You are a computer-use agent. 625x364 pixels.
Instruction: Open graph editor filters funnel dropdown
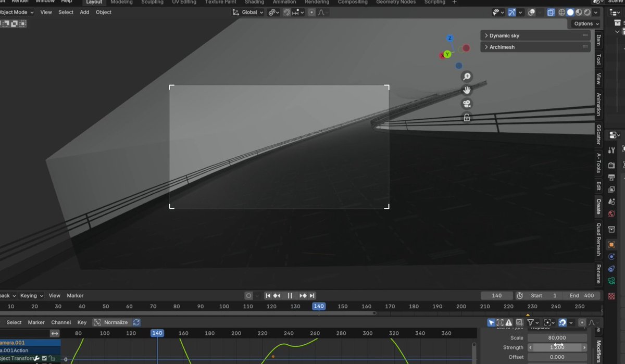click(x=533, y=322)
